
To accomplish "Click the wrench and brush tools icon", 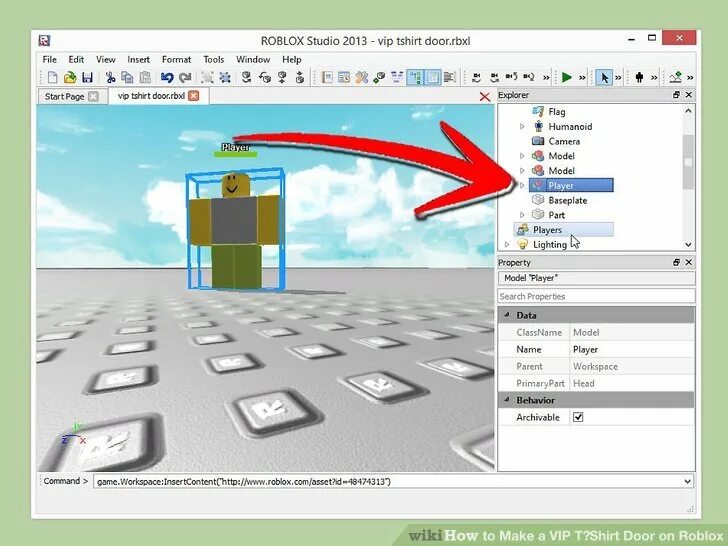I will [x=362, y=77].
